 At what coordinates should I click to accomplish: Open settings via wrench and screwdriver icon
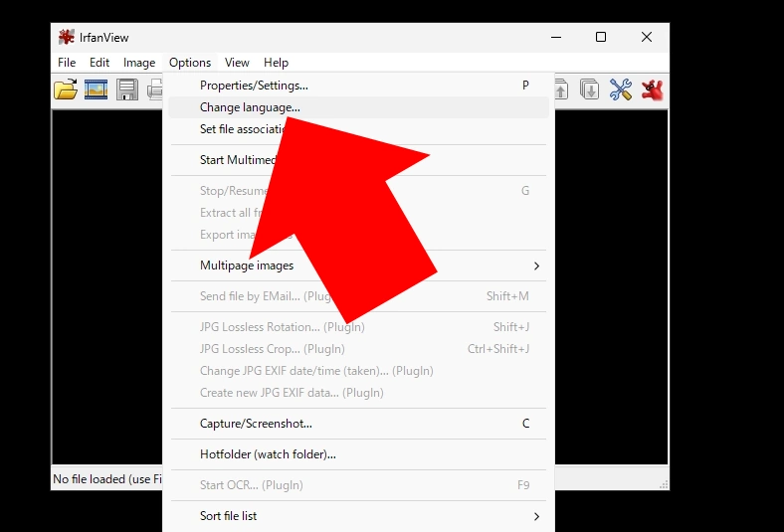pos(621,89)
